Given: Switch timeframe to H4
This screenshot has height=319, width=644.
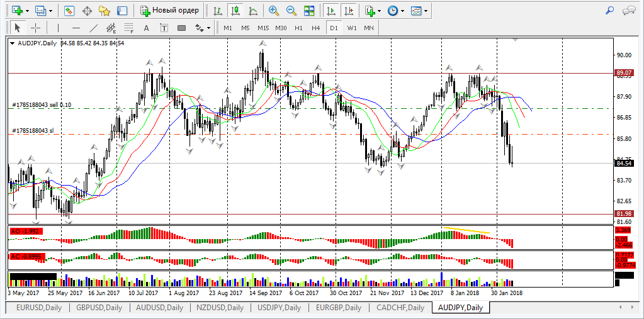Looking at the screenshot, I should pos(316,28).
